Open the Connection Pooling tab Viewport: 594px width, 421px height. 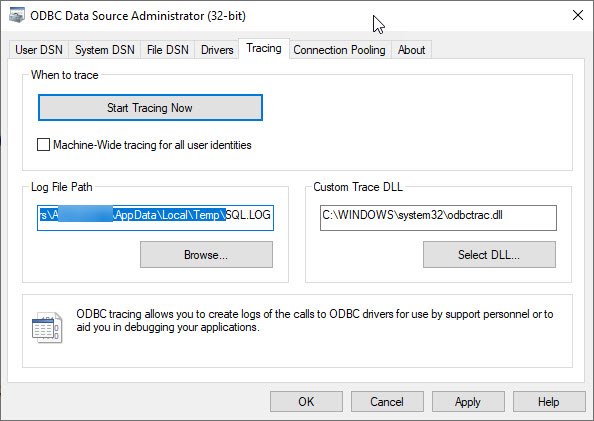click(x=339, y=50)
